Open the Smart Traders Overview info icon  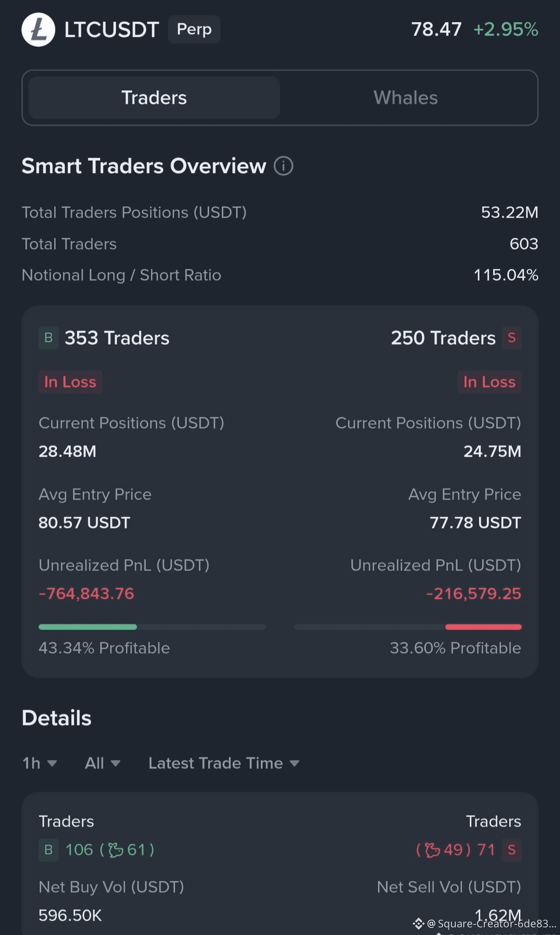283,166
